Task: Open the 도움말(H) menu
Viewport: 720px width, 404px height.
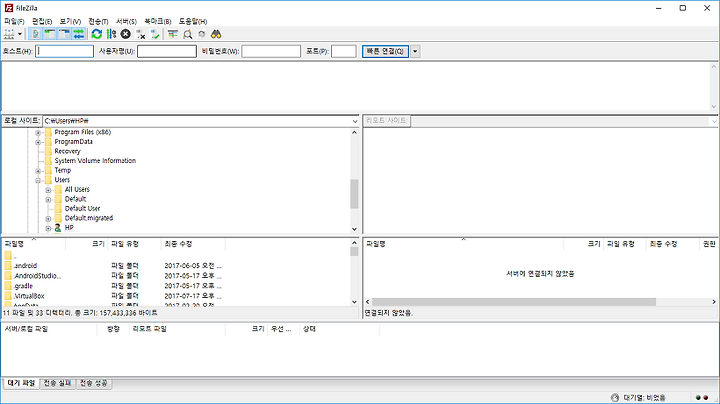Action: (x=193, y=22)
